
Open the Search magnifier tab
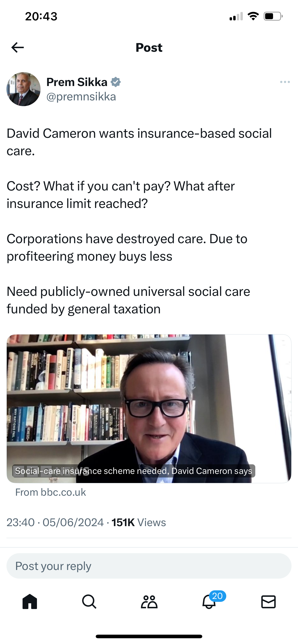(89, 601)
